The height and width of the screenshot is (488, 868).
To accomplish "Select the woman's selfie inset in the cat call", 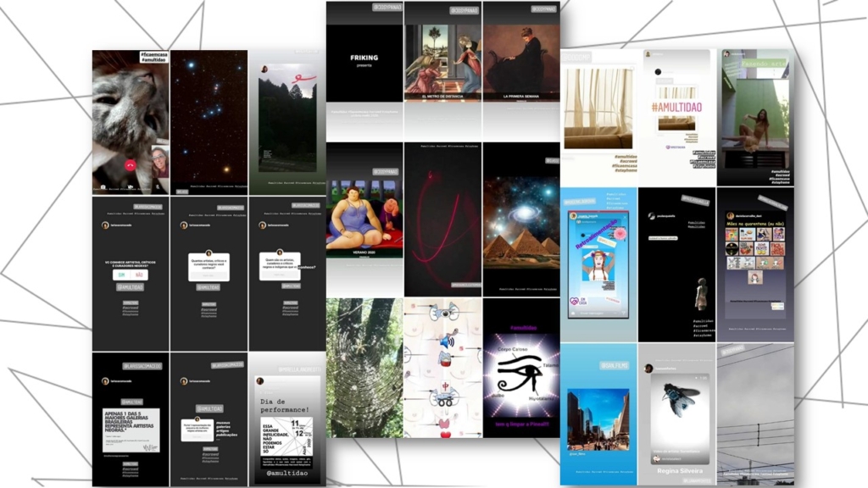I will click(160, 162).
